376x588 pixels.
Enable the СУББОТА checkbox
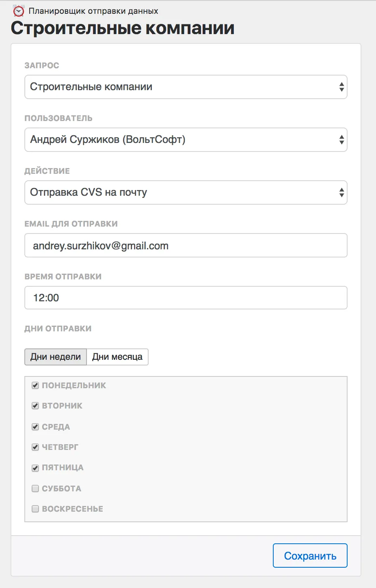[x=35, y=488]
